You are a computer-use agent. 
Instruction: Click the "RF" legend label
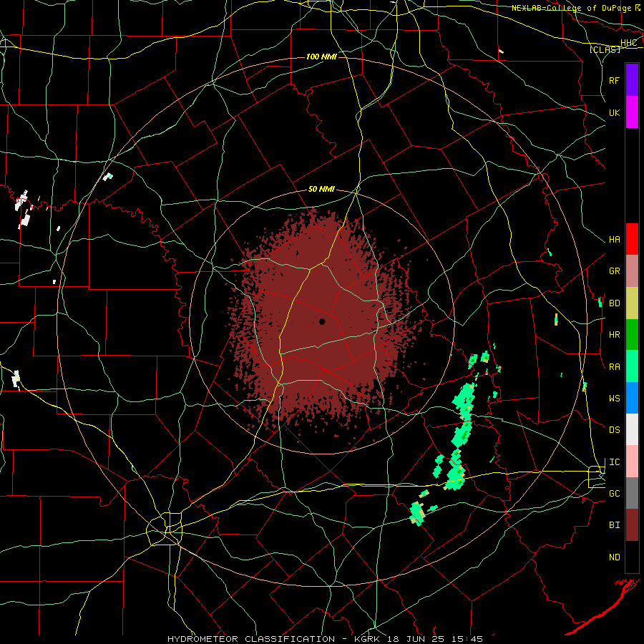click(x=614, y=80)
